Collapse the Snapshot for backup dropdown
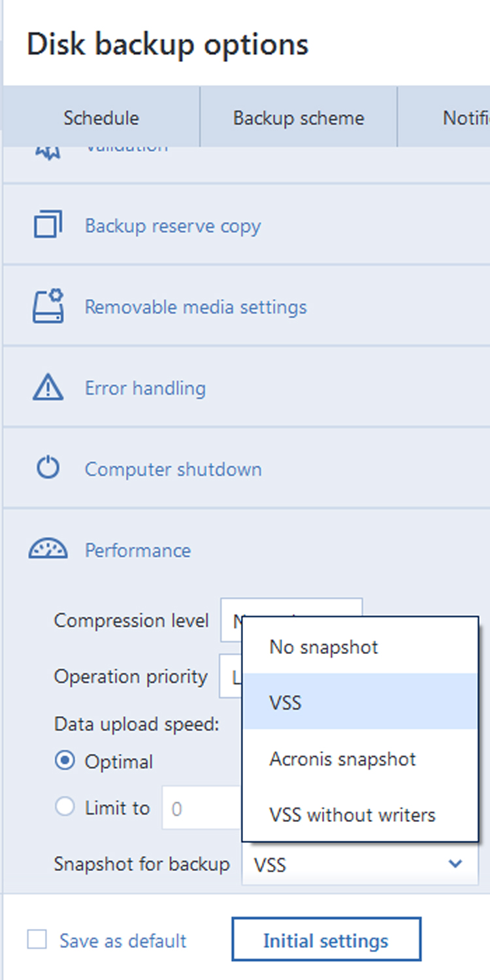The height and width of the screenshot is (980, 490). tap(455, 864)
